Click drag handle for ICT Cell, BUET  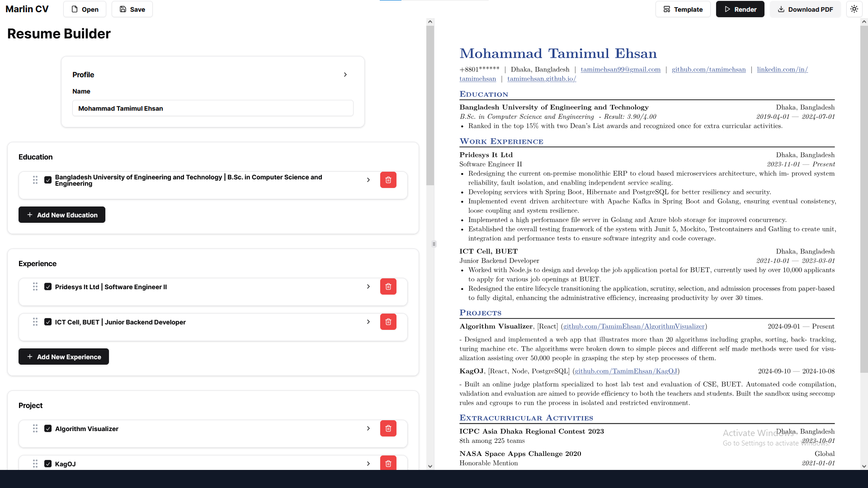35,322
